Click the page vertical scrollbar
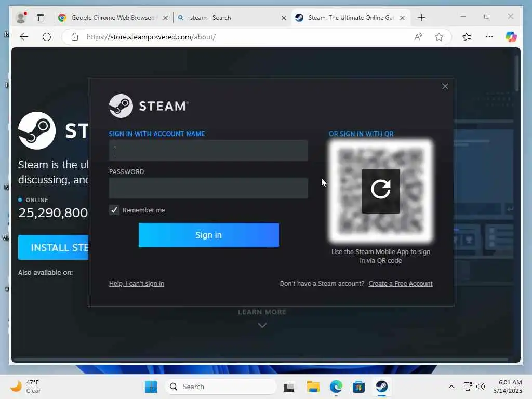Image resolution: width=532 pixels, height=399 pixels. pos(517,73)
